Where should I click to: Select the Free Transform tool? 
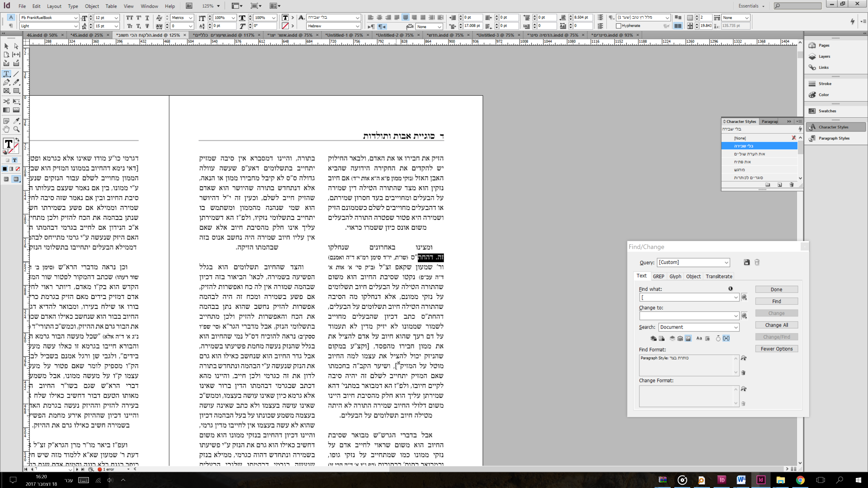[x=16, y=101]
